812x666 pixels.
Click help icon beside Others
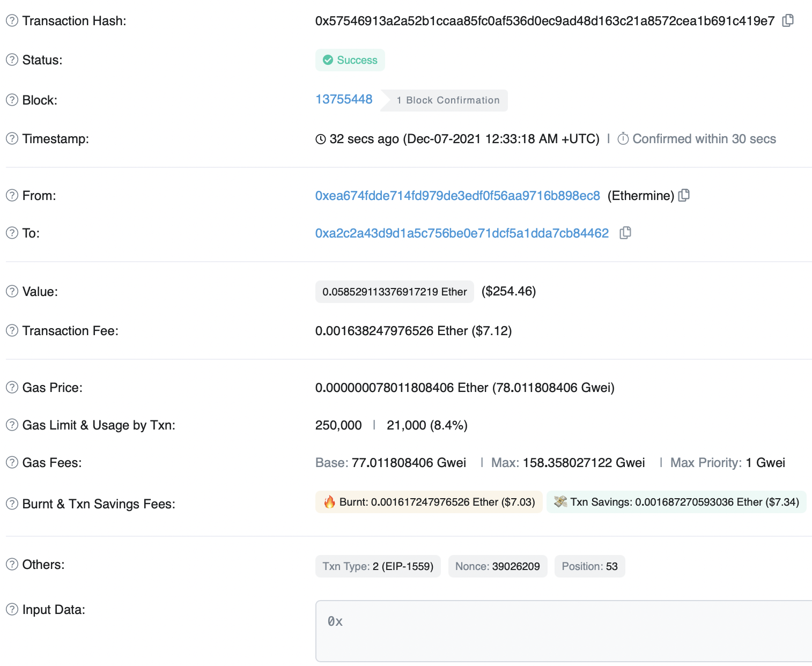(12, 564)
